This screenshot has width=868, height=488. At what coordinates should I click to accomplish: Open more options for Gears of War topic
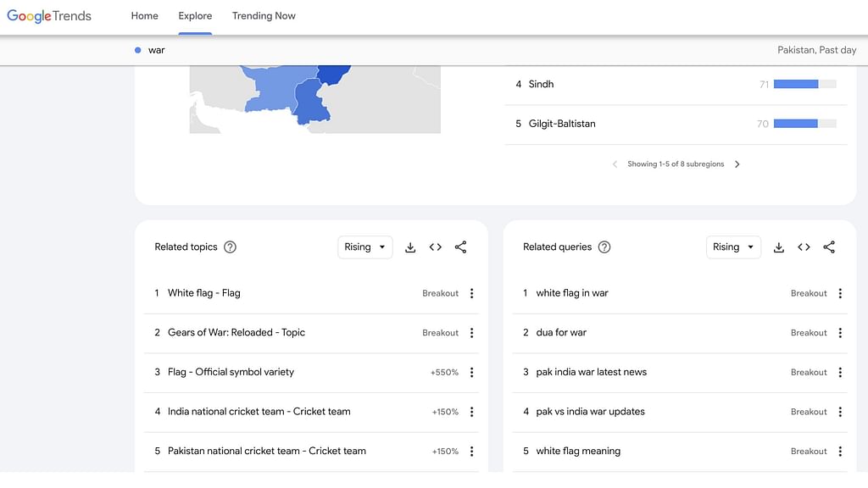[471, 332]
